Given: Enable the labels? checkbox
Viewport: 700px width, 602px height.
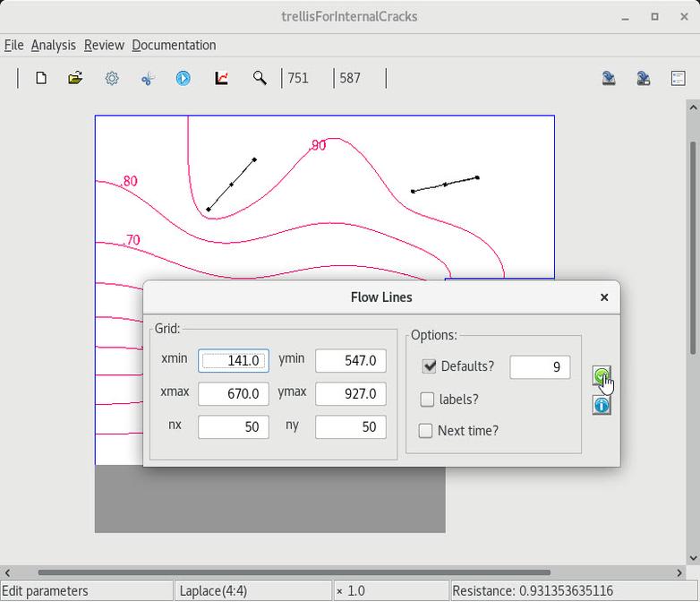Looking at the screenshot, I should tap(428, 400).
